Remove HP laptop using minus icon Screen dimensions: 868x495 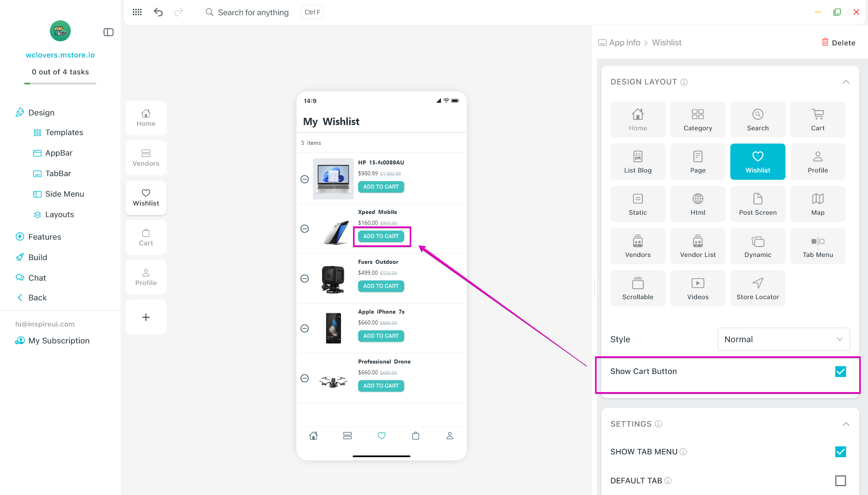(x=305, y=179)
